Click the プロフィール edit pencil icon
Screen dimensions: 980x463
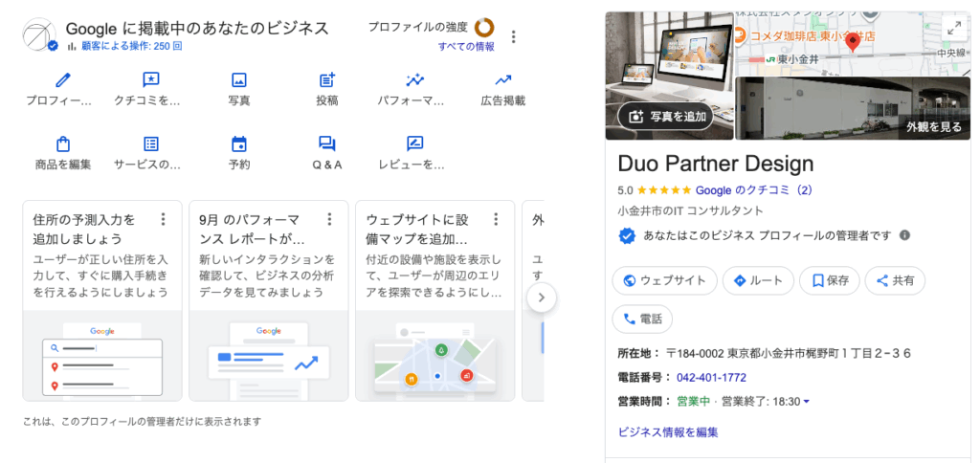(x=63, y=81)
